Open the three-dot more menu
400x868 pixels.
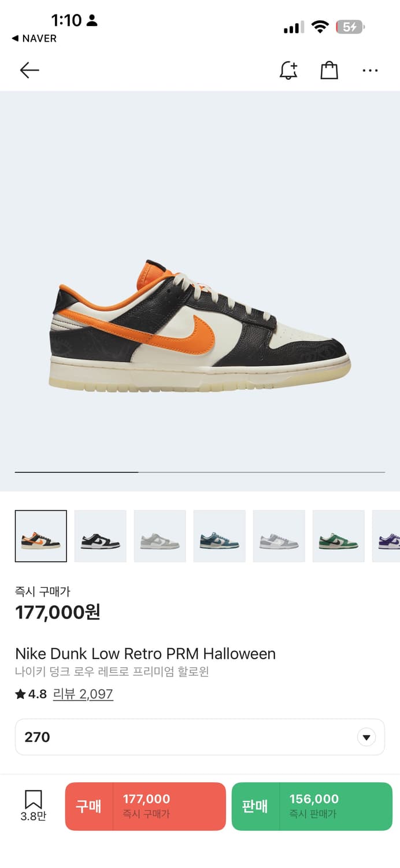(370, 71)
